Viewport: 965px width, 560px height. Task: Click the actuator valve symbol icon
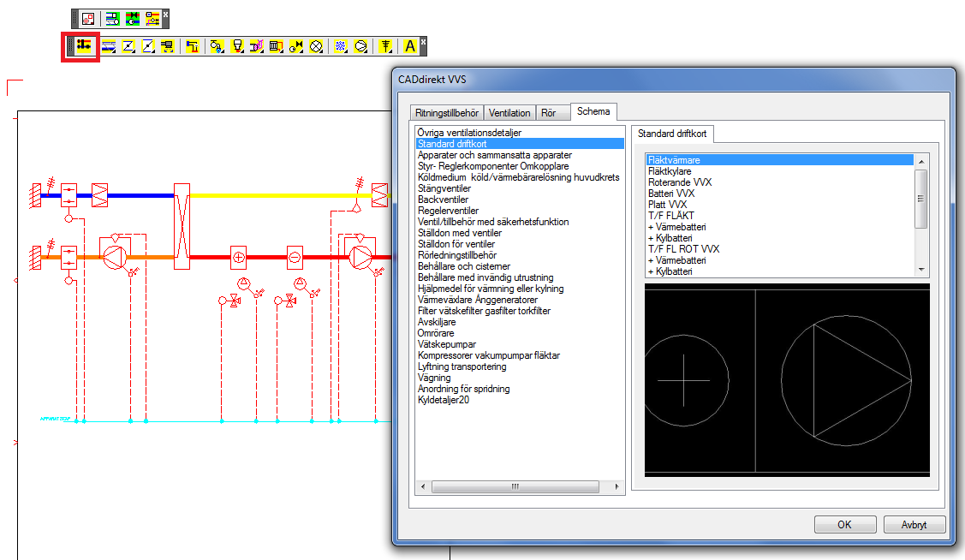pyautogui.click(x=296, y=46)
